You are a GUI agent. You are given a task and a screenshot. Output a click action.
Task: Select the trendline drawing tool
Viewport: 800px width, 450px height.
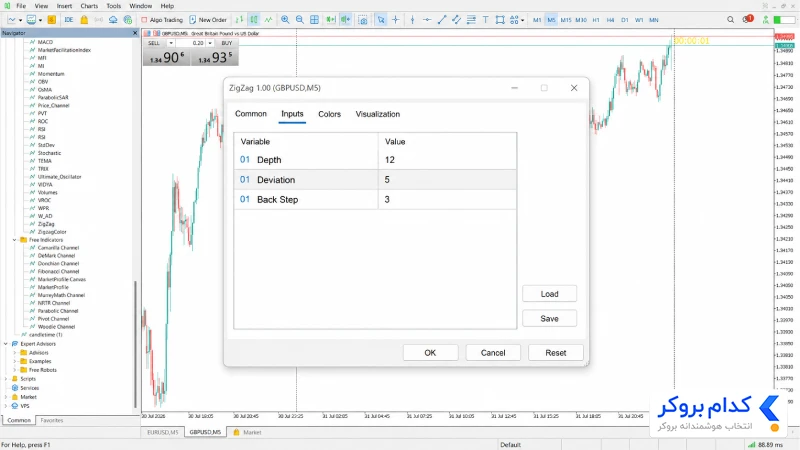pyautogui.click(x=442, y=20)
